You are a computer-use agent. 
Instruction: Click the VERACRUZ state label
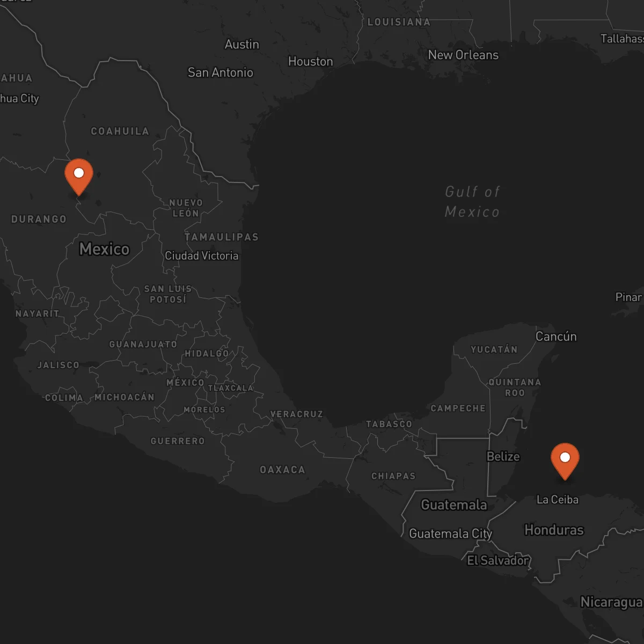(297, 414)
